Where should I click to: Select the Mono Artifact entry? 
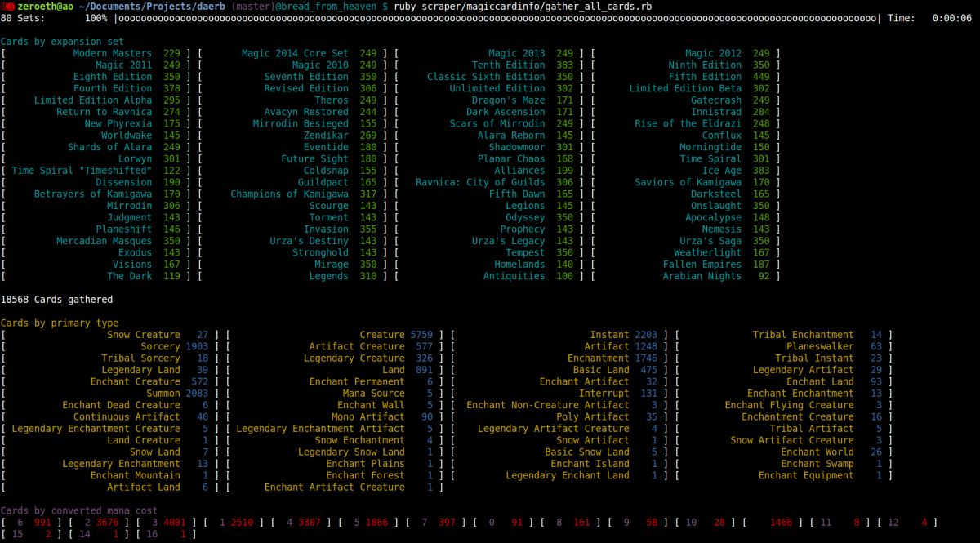(x=383, y=417)
